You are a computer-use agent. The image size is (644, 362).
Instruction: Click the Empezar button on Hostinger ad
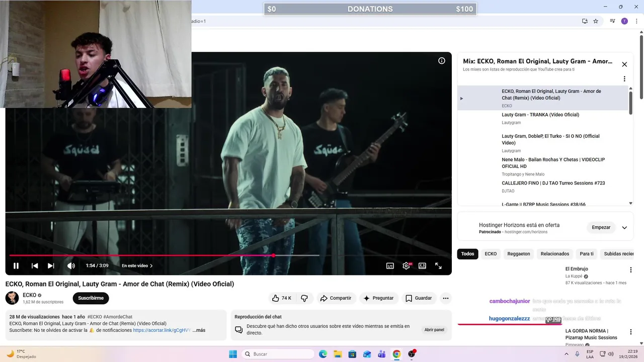pos(601,227)
